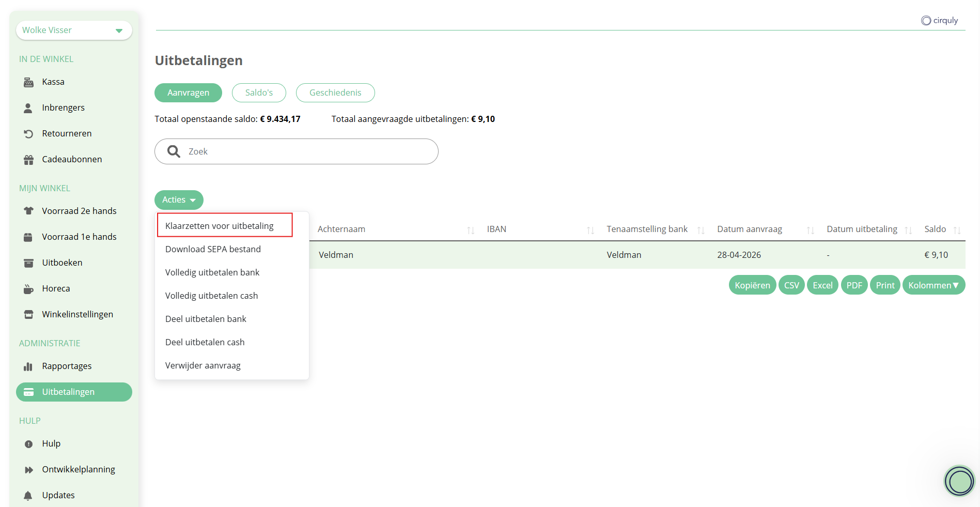This screenshot has width=980, height=507.
Task: Click the Kassa cash register icon
Action: tap(28, 82)
